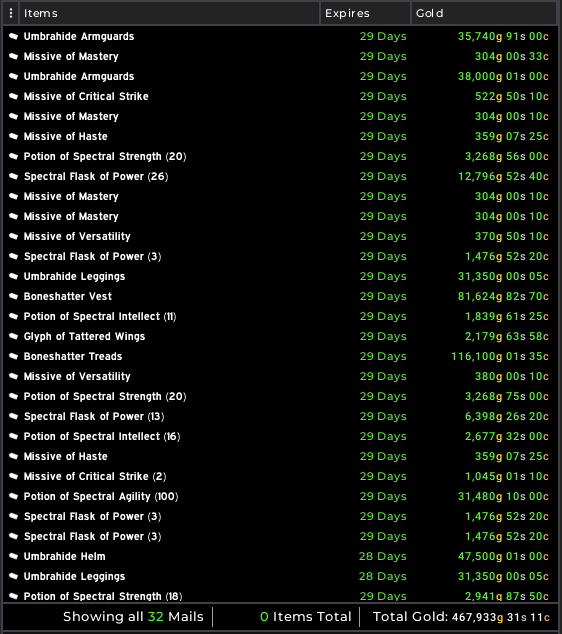Screen dimensions: 562x634
Task: Click the 47,500g 01s 00c gold value
Action: tap(503, 556)
